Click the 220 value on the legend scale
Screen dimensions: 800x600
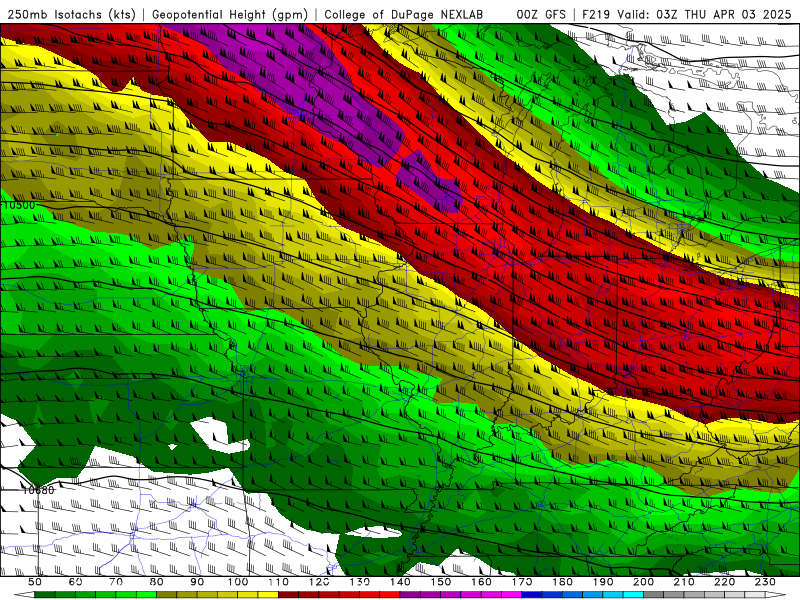pos(725,582)
